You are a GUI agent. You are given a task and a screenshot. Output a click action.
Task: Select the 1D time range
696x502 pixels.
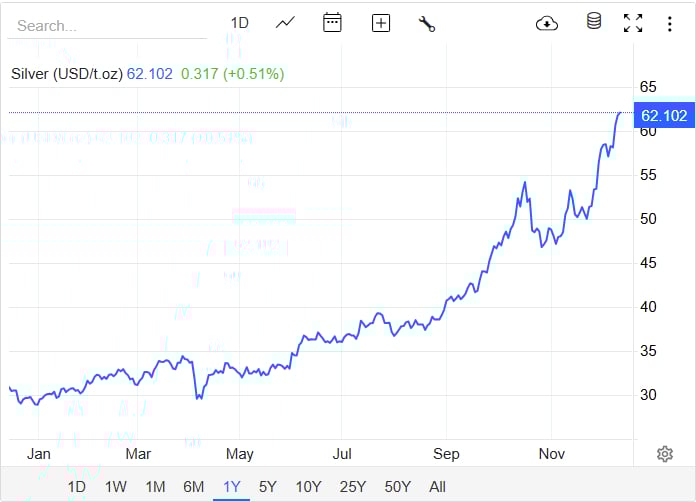pyautogui.click(x=77, y=487)
